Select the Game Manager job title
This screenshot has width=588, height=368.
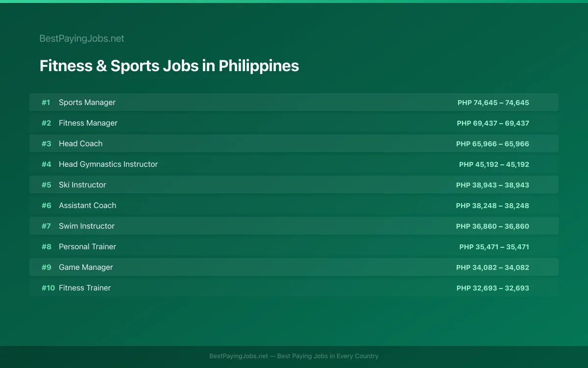(86, 267)
